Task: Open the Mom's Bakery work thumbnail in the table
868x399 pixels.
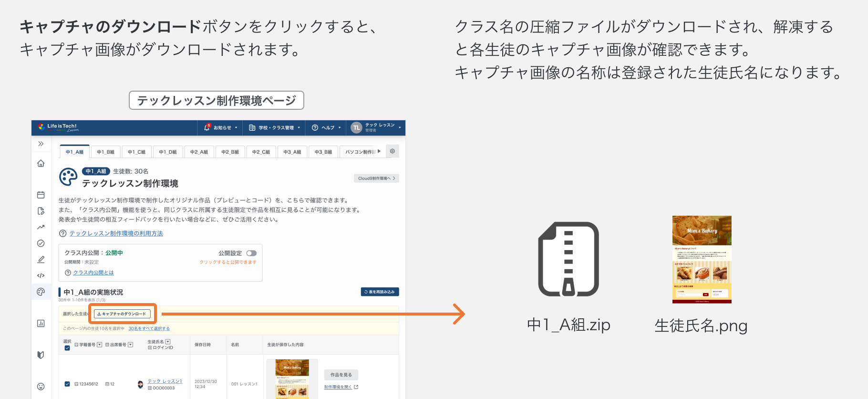Action: click(292, 378)
